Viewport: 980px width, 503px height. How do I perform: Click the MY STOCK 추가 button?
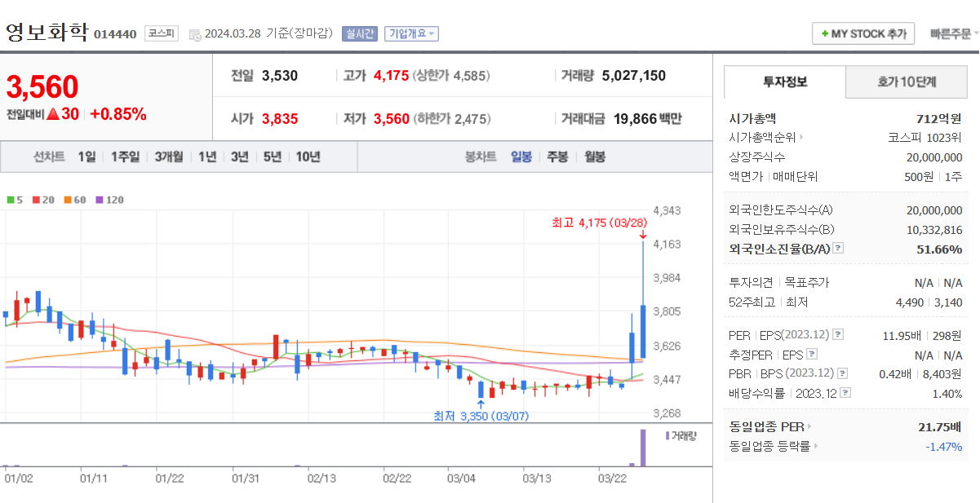863,34
